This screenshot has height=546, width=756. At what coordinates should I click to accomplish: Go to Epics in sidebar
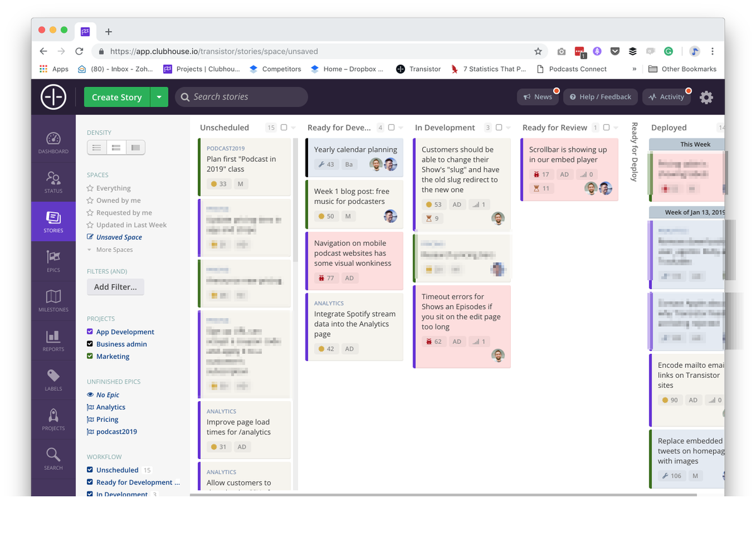53,261
